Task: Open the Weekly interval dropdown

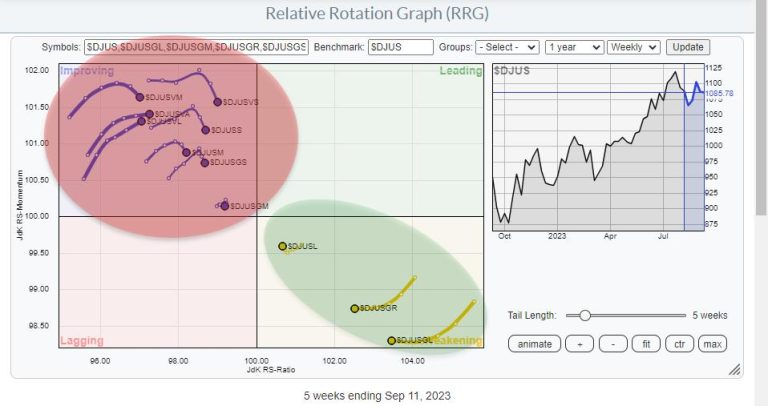Action: coord(635,47)
